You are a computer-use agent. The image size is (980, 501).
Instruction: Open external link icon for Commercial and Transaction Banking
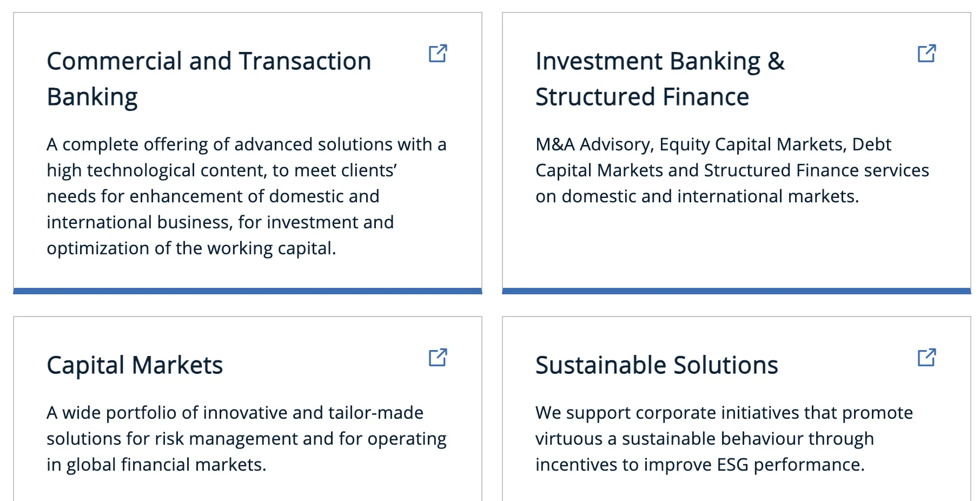(x=438, y=54)
